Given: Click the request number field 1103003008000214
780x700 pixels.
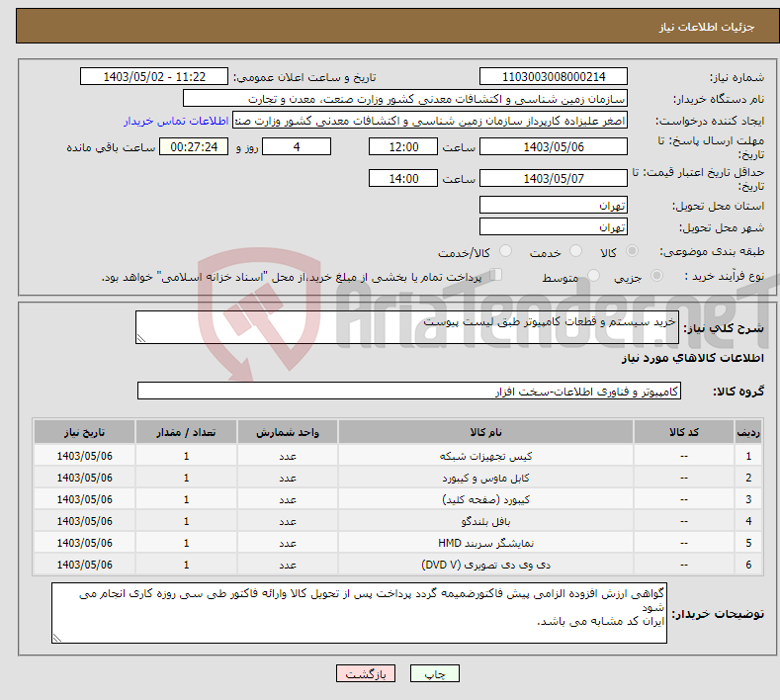Looking at the screenshot, I should 554,76.
